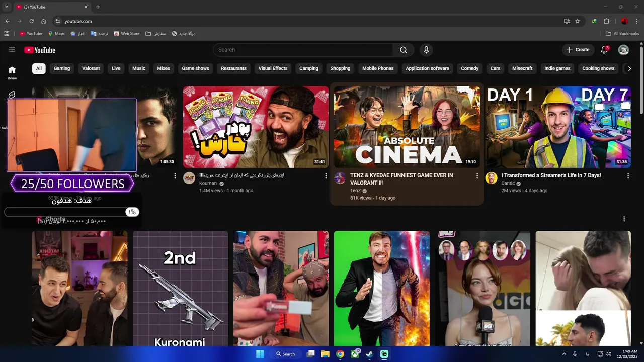Open Xbox app from taskbar

point(355,354)
